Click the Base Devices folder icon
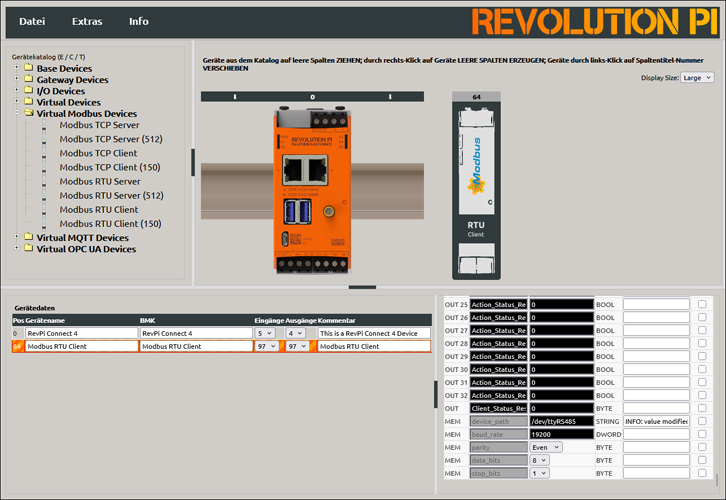Viewport: 726px width, 500px height. [29, 68]
